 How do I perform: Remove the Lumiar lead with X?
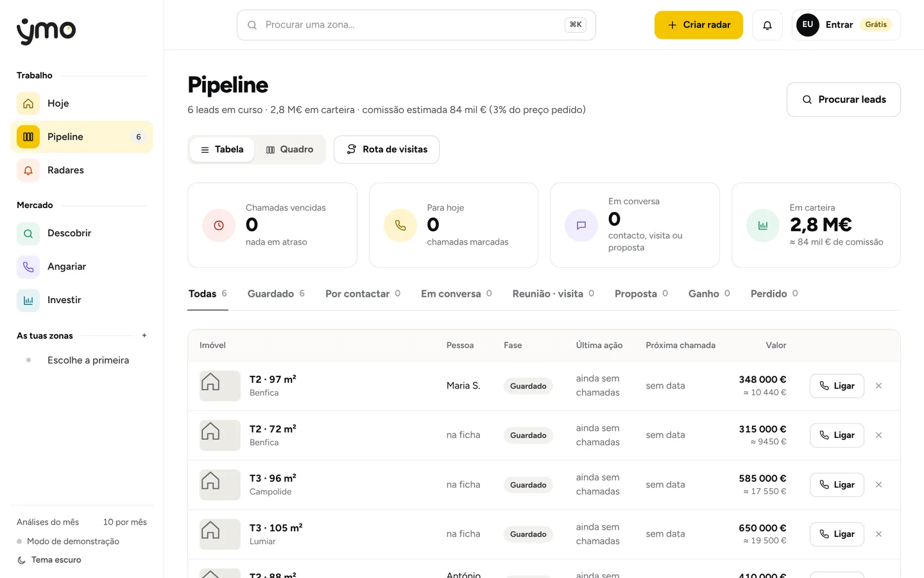click(x=879, y=534)
